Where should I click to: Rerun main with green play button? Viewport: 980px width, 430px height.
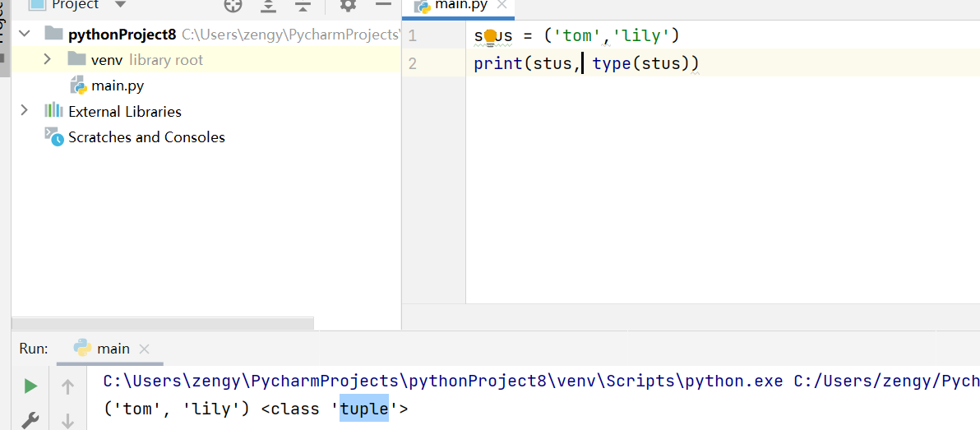[30, 386]
